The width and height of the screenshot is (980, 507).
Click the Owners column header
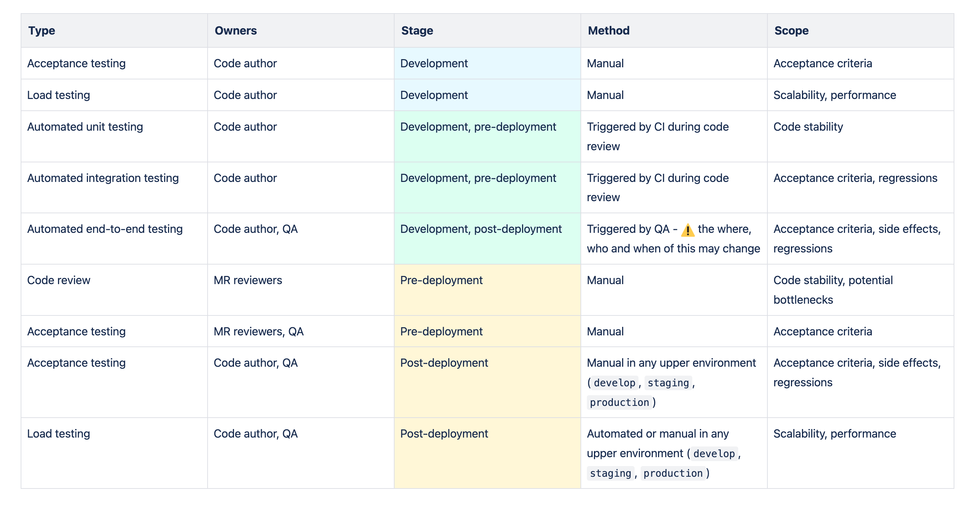pos(235,30)
